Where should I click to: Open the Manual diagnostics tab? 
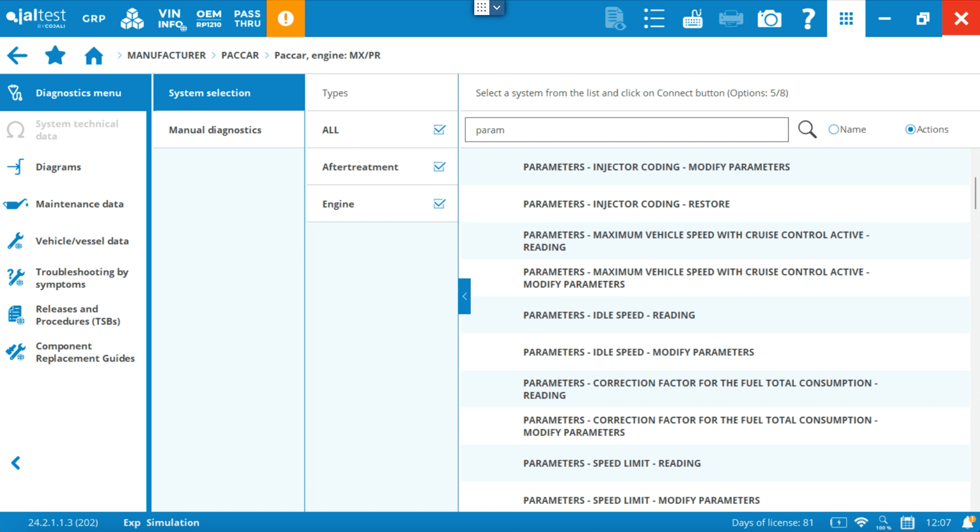pyautogui.click(x=215, y=130)
